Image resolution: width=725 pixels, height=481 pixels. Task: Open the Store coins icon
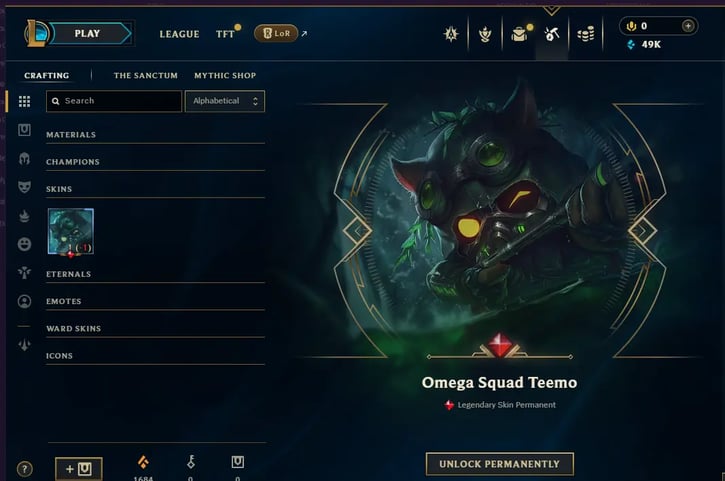click(x=585, y=34)
